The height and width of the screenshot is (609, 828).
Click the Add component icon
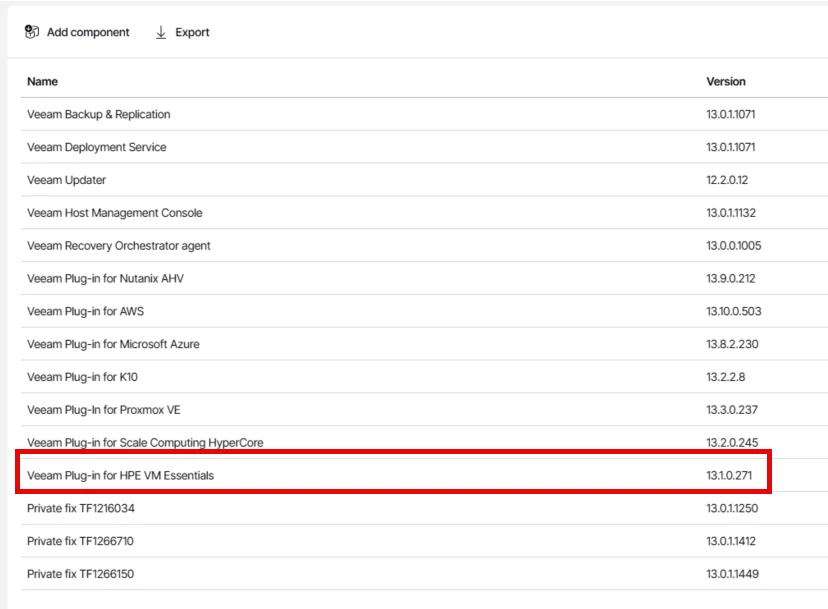pyautogui.click(x=32, y=32)
